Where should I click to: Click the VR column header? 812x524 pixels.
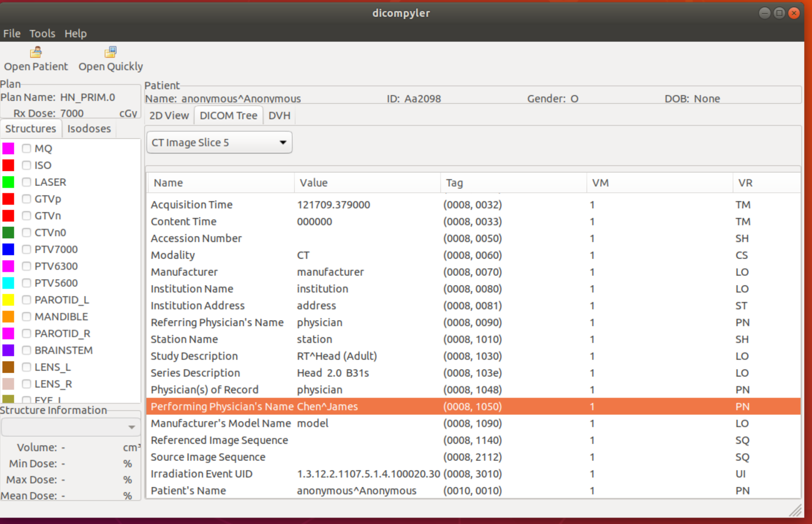pos(767,183)
